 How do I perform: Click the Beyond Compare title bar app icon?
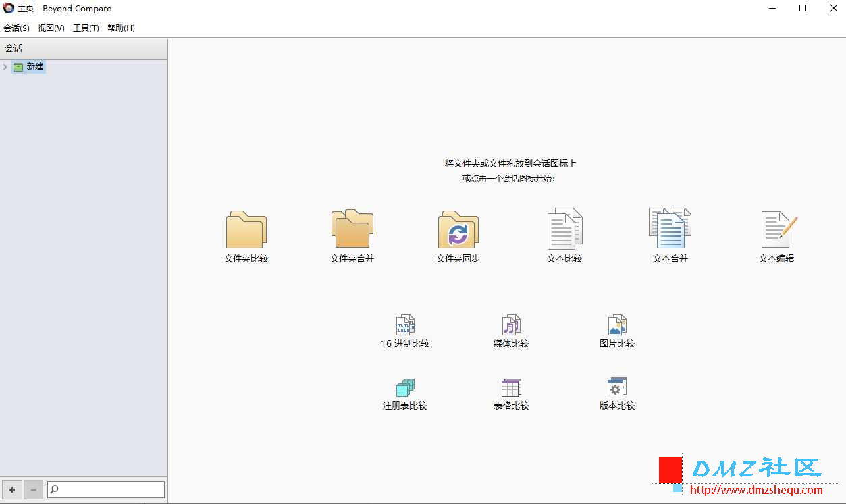point(9,9)
